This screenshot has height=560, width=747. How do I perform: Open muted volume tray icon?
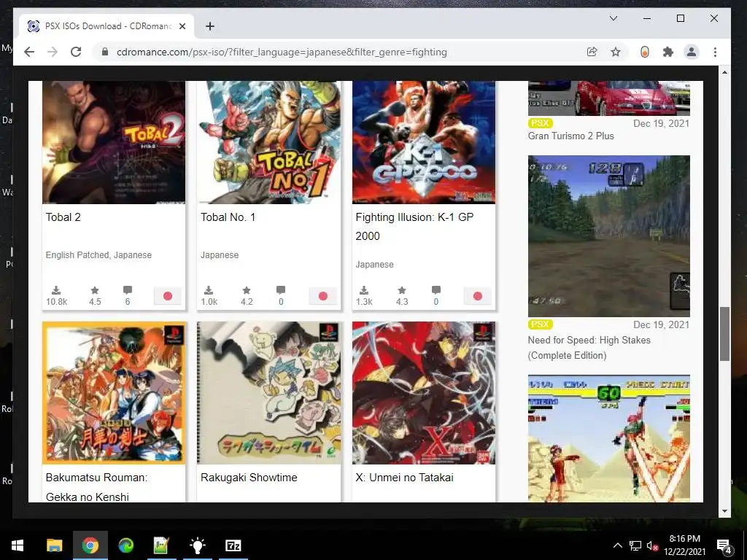(x=652, y=545)
